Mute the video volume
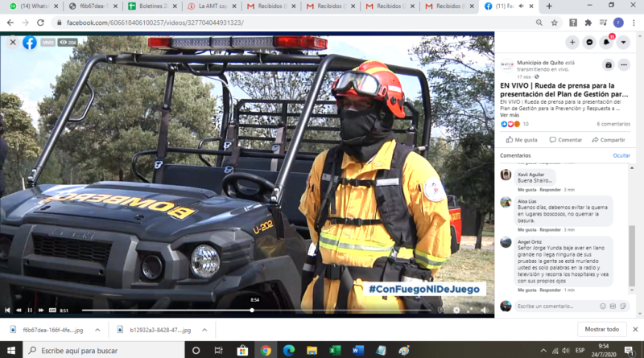 click(x=485, y=311)
